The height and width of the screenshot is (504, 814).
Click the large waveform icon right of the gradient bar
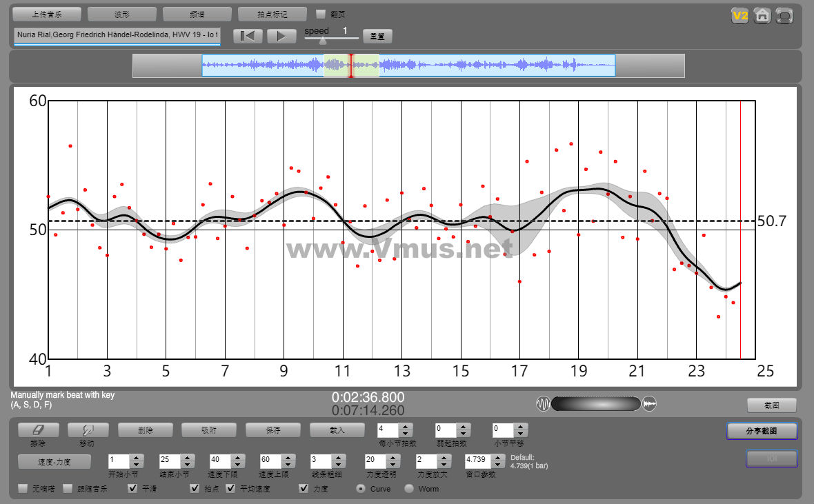tap(649, 404)
